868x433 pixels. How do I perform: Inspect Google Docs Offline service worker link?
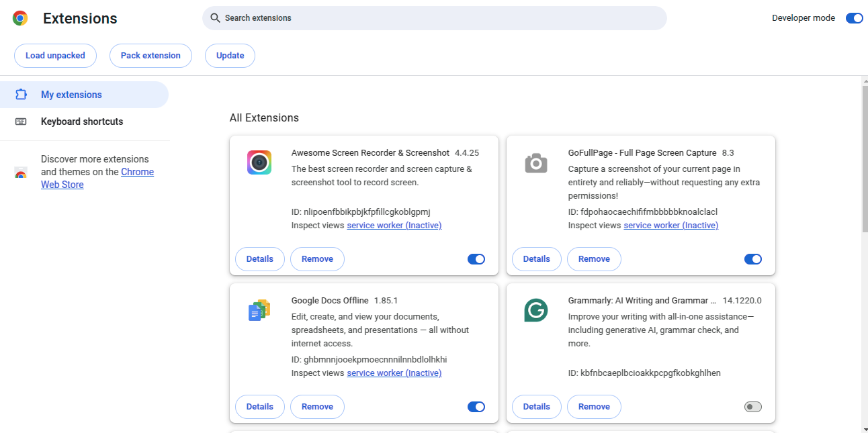pos(394,373)
